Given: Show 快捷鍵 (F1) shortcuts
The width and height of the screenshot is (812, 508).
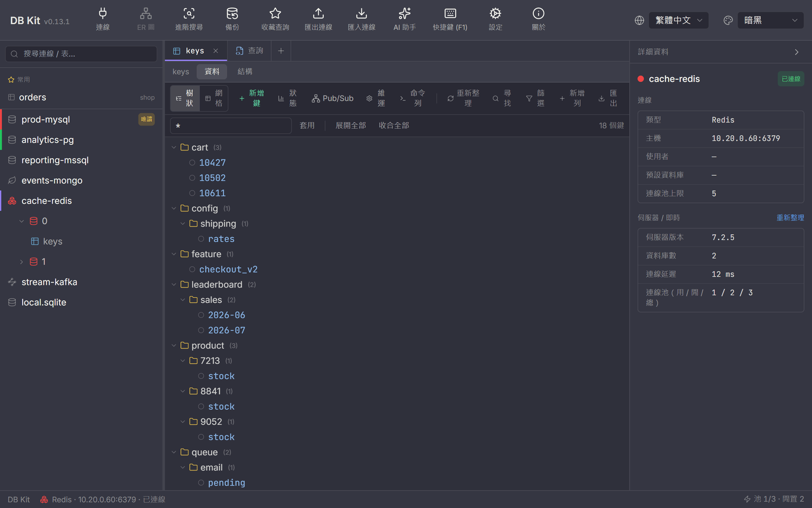Looking at the screenshot, I should click(450, 20).
